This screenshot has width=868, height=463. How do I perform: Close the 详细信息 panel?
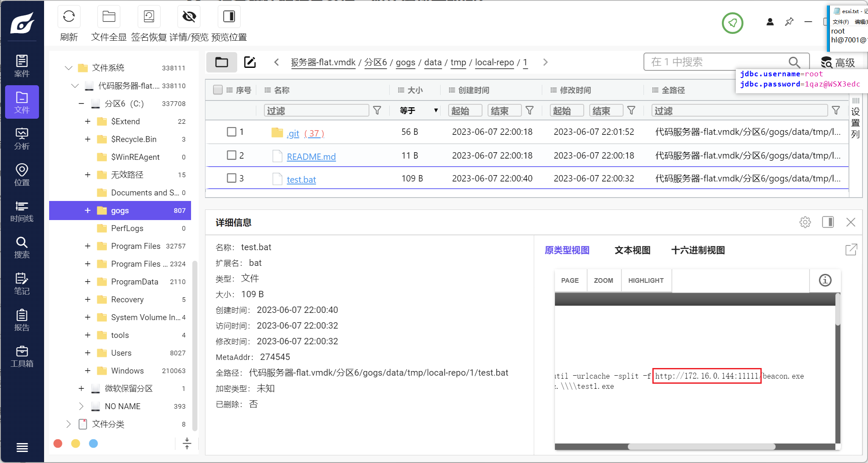pyautogui.click(x=851, y=222)
